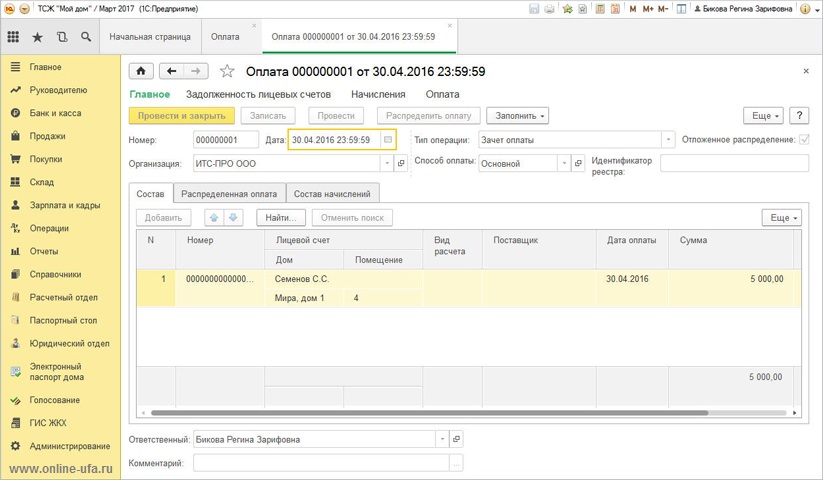Open the sections menu grid icon
Screen dimensions: 823x480
coord(13,37)
